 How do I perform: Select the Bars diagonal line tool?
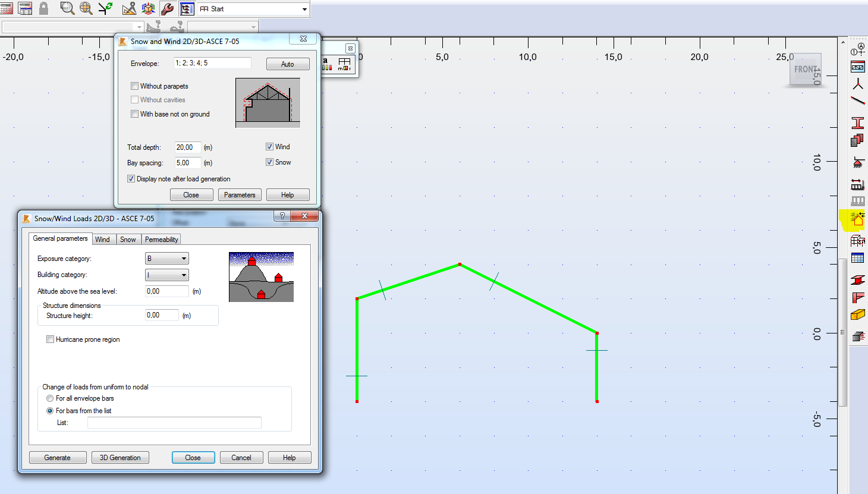(x=858, y=100)
